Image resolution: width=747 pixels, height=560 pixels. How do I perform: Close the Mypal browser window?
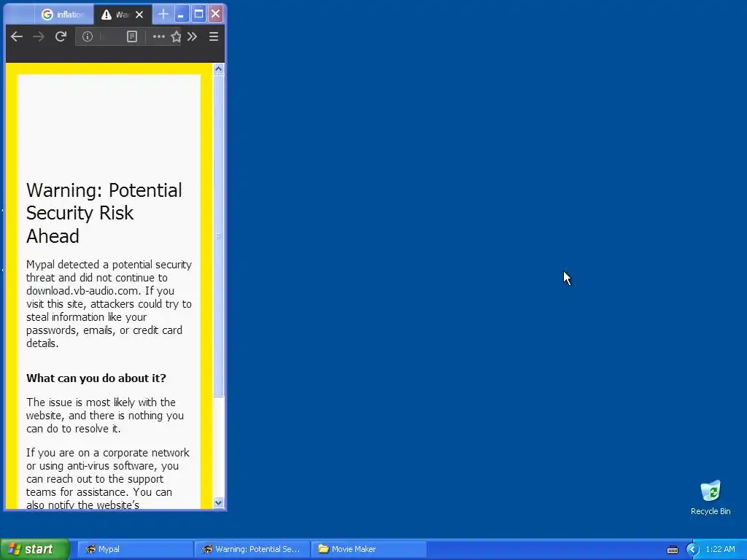216,15
